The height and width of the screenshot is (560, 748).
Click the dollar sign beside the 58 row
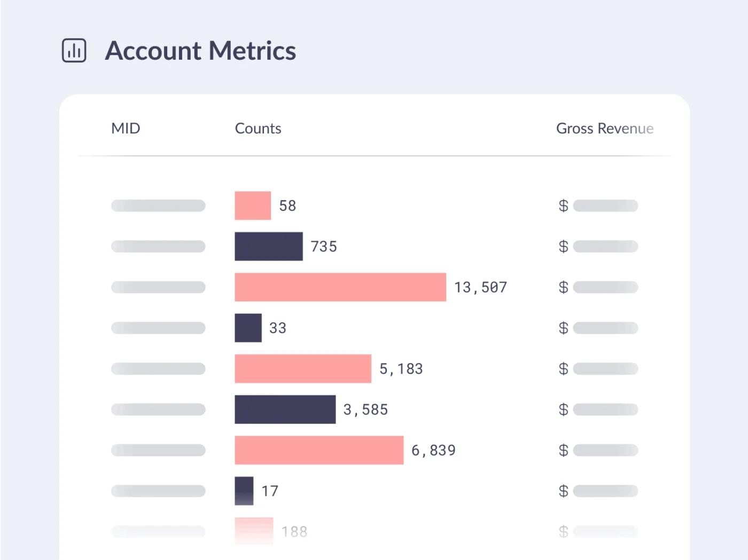563,206
